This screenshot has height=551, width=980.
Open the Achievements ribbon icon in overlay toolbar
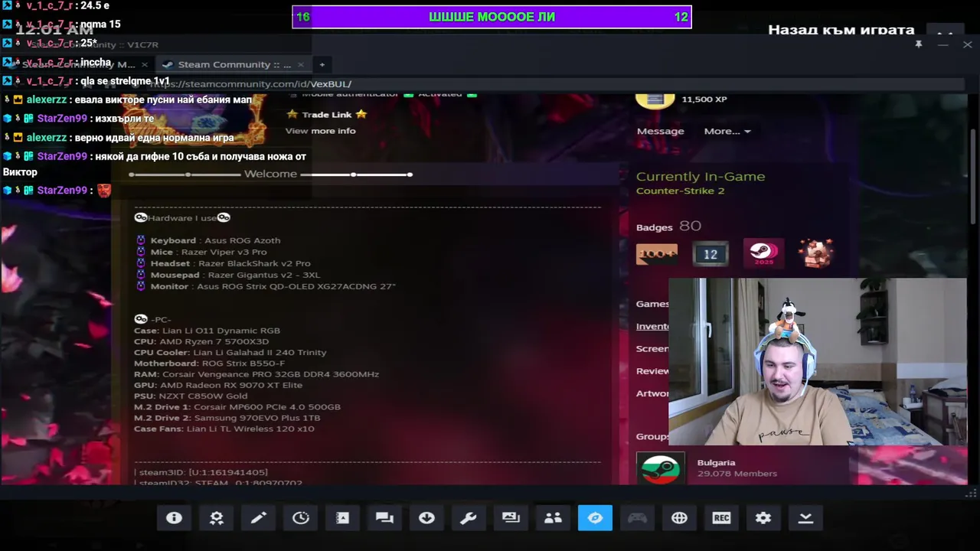(x=217, y=518)
